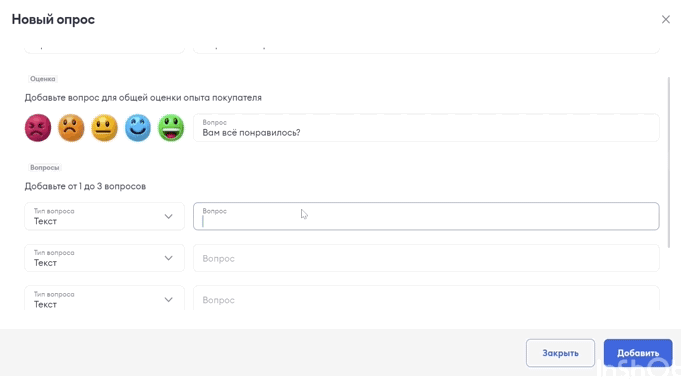
Task: Select the winking blue emoji rating
Action: coord(138,128)
